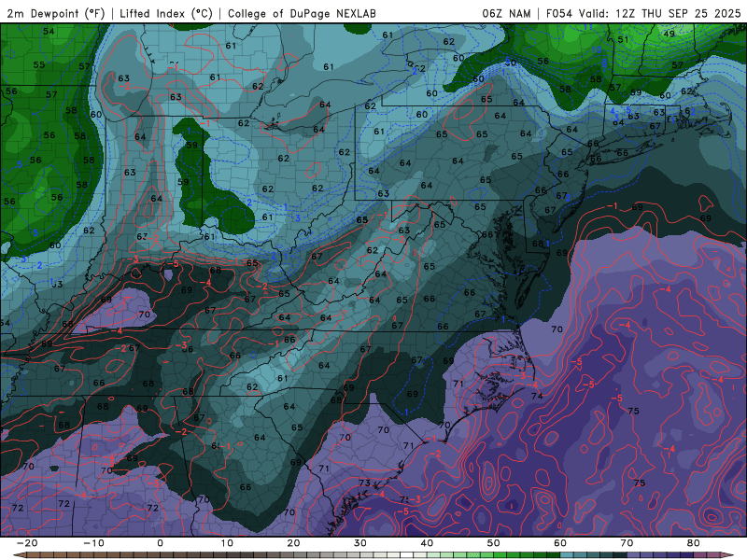Click the -10 label on the color scale
The height and width of the screenshot is (560, 747).
(93, 543)
